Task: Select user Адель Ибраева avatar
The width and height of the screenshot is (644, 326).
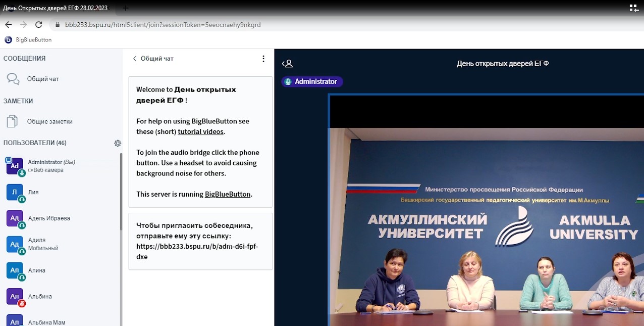Action: [15, 218]
